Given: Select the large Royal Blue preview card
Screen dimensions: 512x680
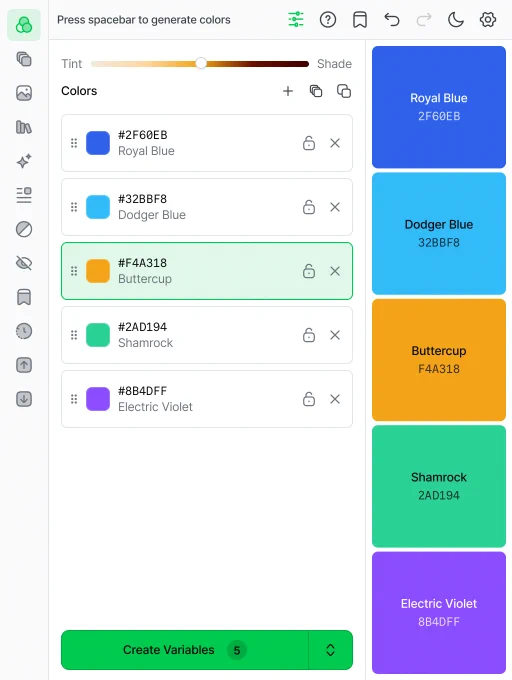Looking at the screenshot, I should click(x=439, y=107).
